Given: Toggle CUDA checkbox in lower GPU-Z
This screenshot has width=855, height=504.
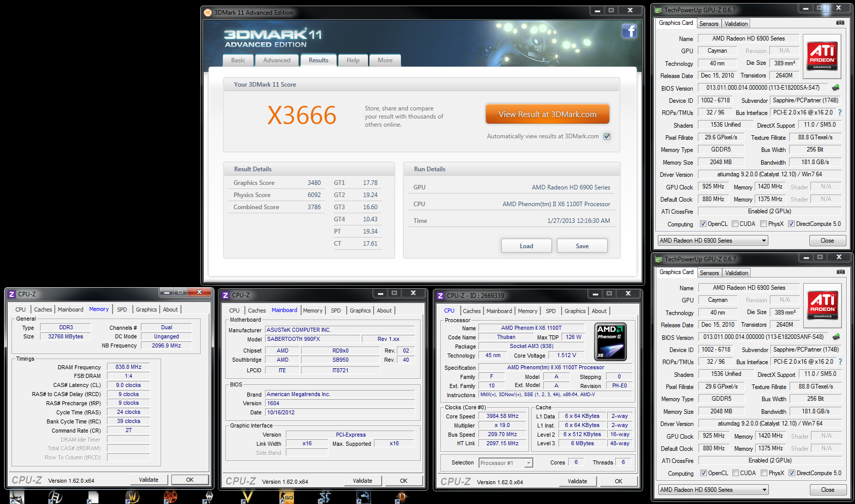Looking at the screenshot, I should 735,473.
